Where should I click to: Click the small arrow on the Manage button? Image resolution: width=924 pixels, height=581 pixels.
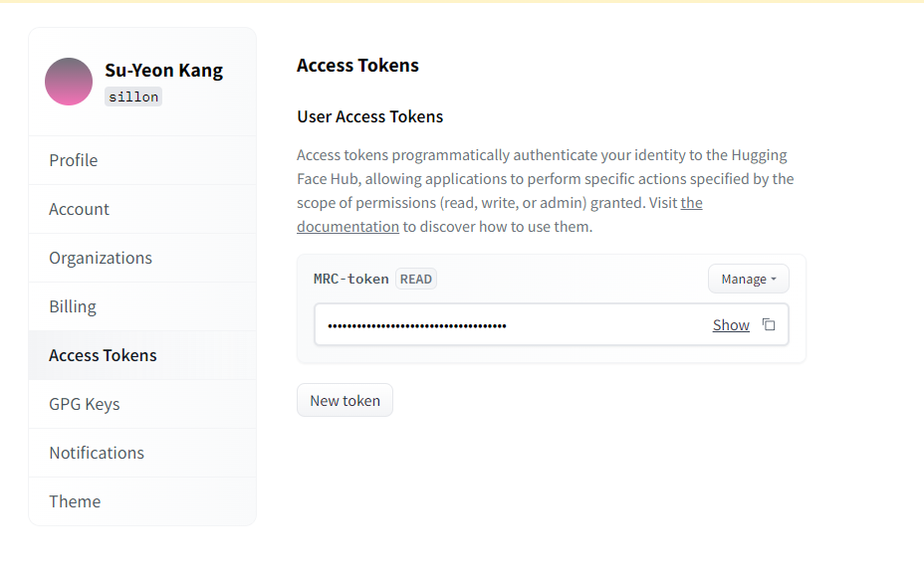774,279
